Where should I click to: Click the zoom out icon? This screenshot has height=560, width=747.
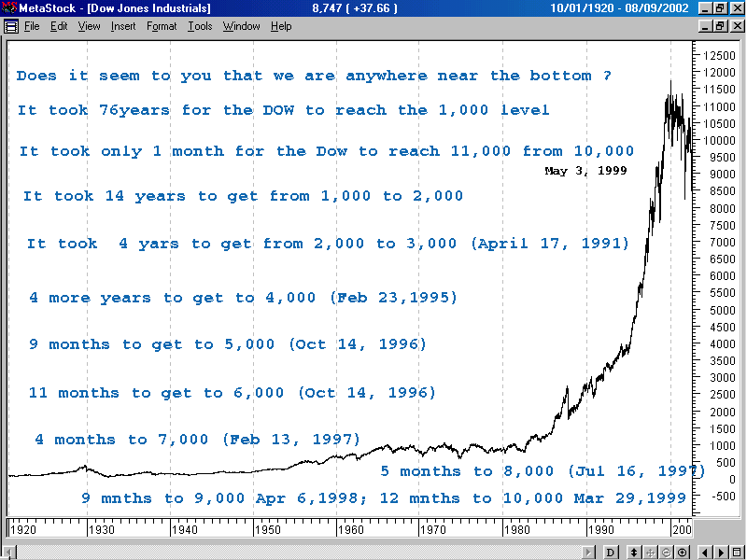pos(666,553)
